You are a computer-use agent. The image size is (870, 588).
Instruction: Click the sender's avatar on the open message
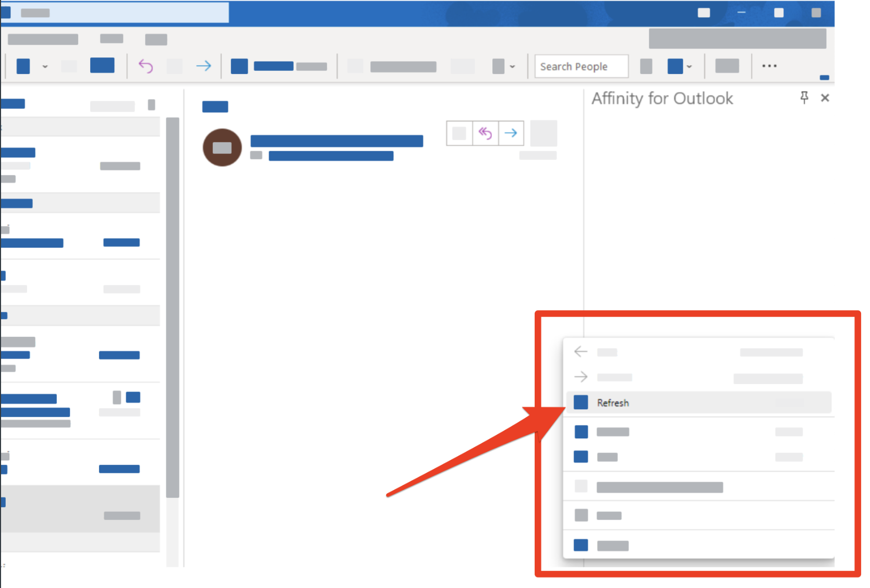(222, 148)
